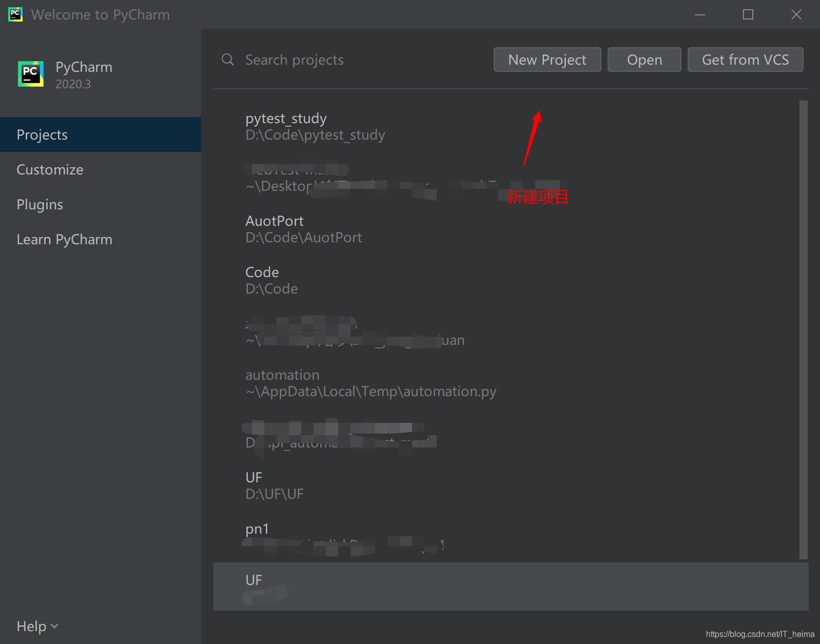Click the PyCharm title bar icon

click(x=15, y=14)
